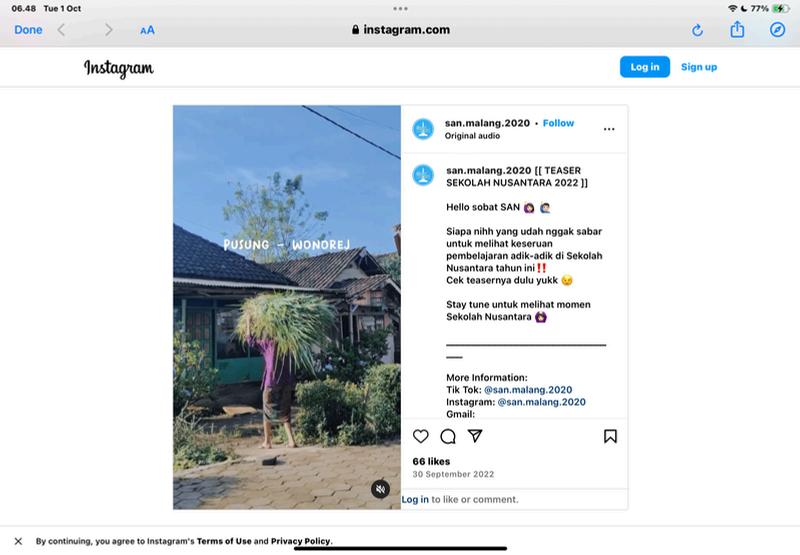This screenshot has width=800, height=555.
Task: Reload the page in Safari toolbar
Action: coord(698,30)
